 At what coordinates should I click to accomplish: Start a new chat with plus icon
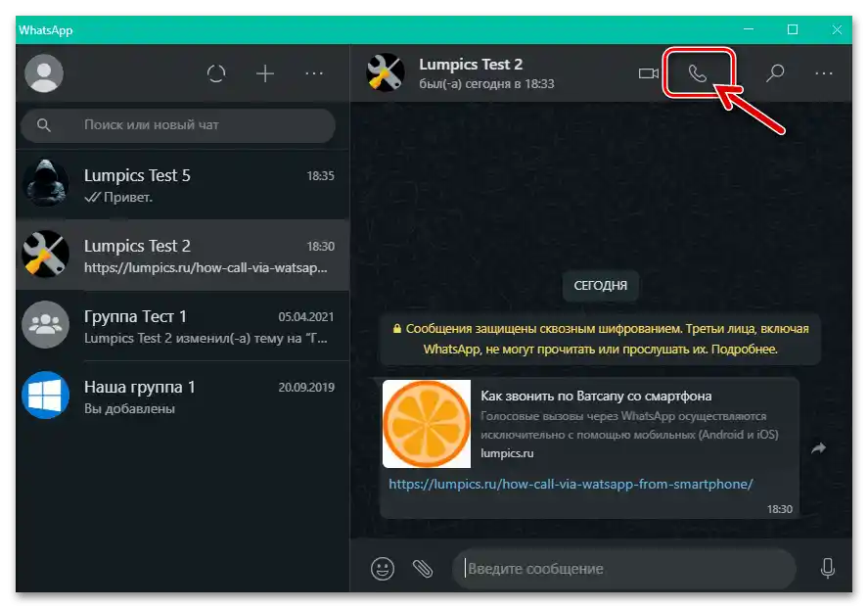point(265,73)
